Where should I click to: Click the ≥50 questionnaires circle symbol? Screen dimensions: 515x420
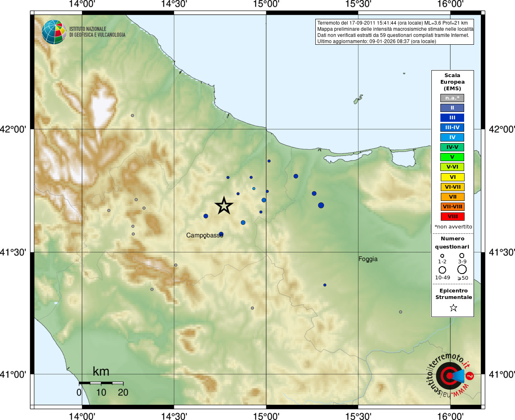(x=462, y=269)
